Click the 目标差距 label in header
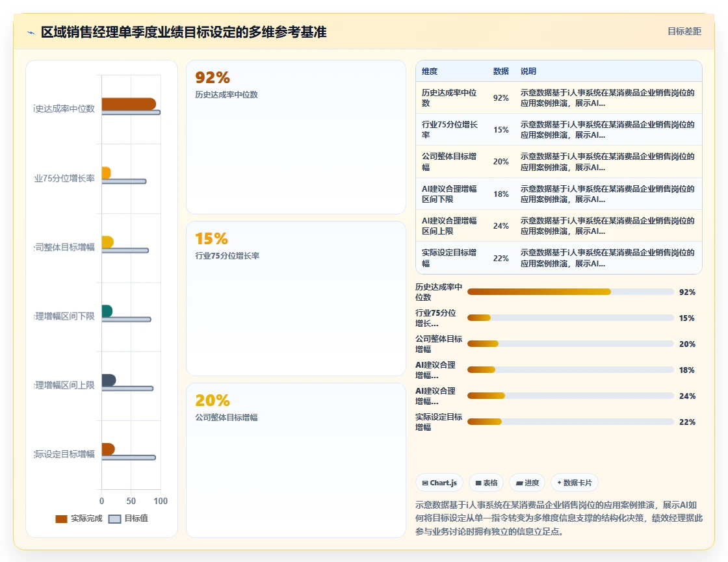This screenshot has width=728, height=562. tap(684, 31)
